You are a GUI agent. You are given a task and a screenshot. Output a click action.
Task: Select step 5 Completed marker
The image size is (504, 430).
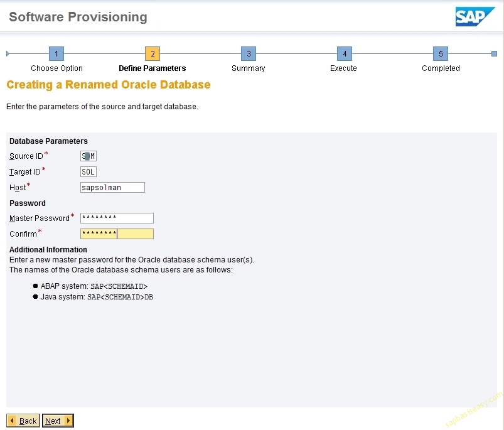pyautogui.click(x=441, y=53)
